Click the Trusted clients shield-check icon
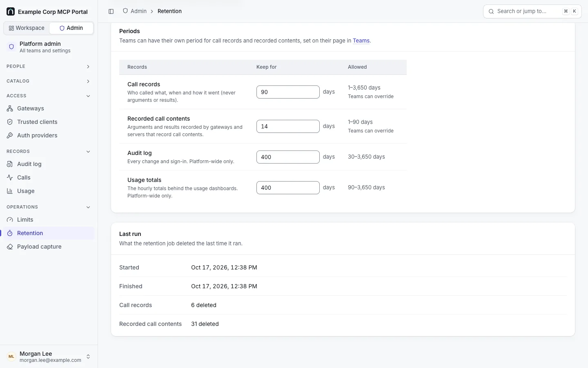This screenshot has width=588, height=368. click(10, 122)
